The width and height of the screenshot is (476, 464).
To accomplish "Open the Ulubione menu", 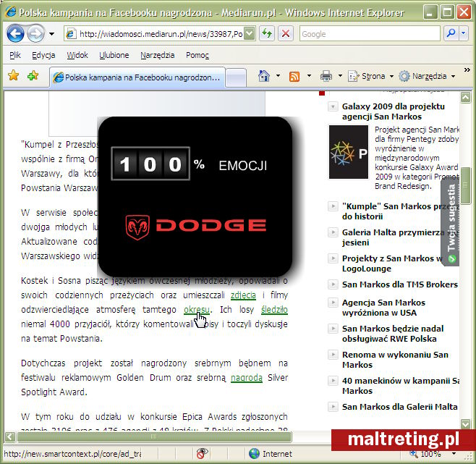I will [x=114, y=55].
